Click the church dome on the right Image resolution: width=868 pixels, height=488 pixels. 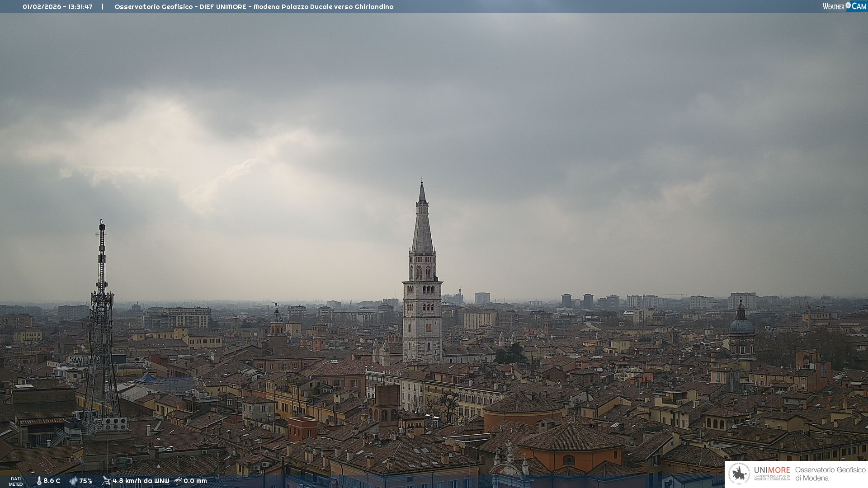(x=741, y=326)
